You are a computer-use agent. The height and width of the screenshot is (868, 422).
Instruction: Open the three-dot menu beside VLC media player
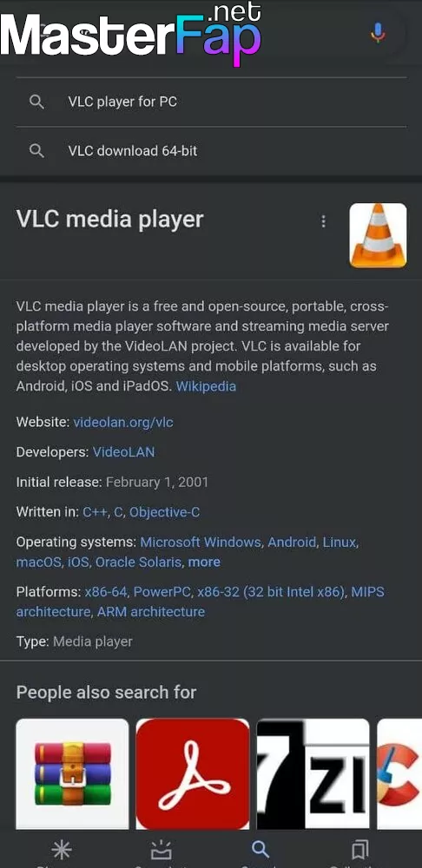(323, 222)
